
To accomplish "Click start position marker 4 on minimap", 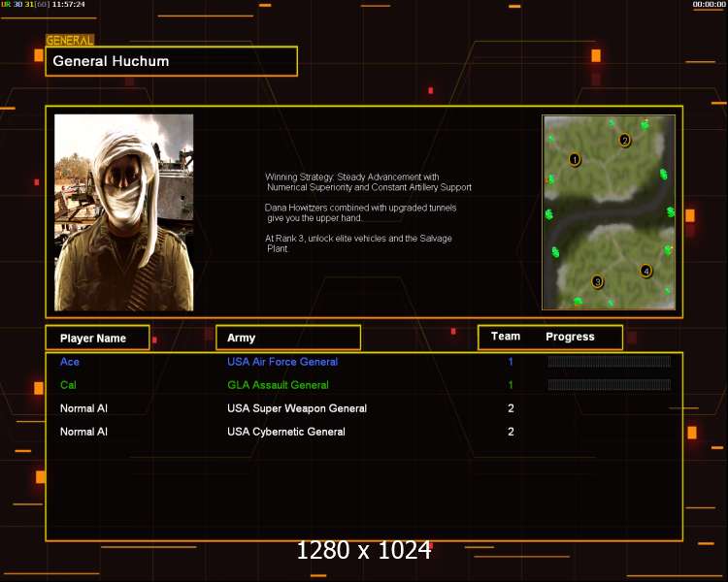I will pyautogui.click(x=645, y=271).
